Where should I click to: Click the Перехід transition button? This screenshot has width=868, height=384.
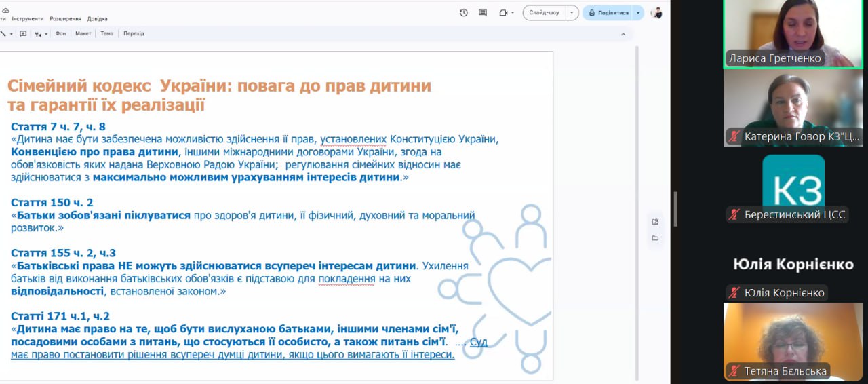134,33
